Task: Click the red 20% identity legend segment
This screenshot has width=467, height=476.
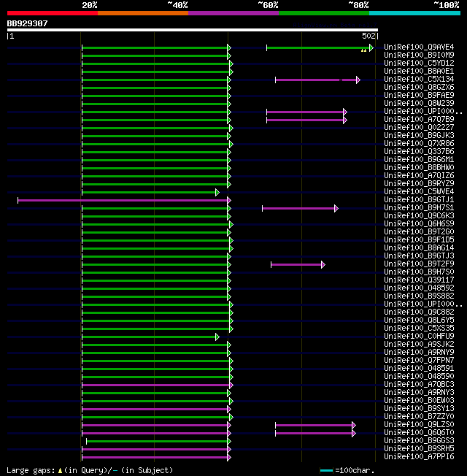Action: point(53,13)
